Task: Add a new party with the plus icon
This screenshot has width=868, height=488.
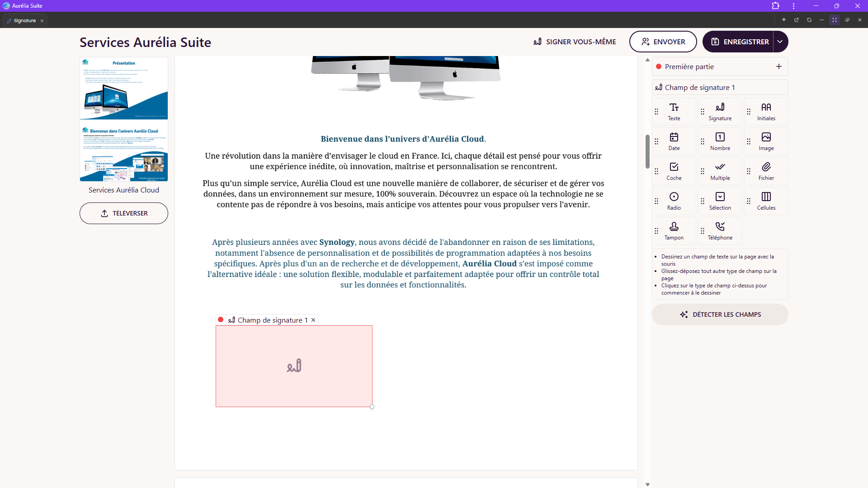Action: 779,66
